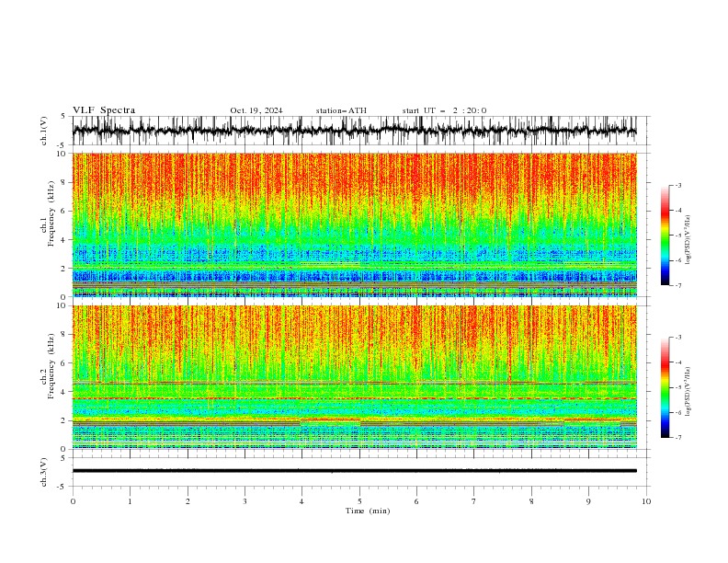Select the "ch.2 Frequency (kHz)" axis label
This screenshot has width=728, height=563.
coord(49,365)
